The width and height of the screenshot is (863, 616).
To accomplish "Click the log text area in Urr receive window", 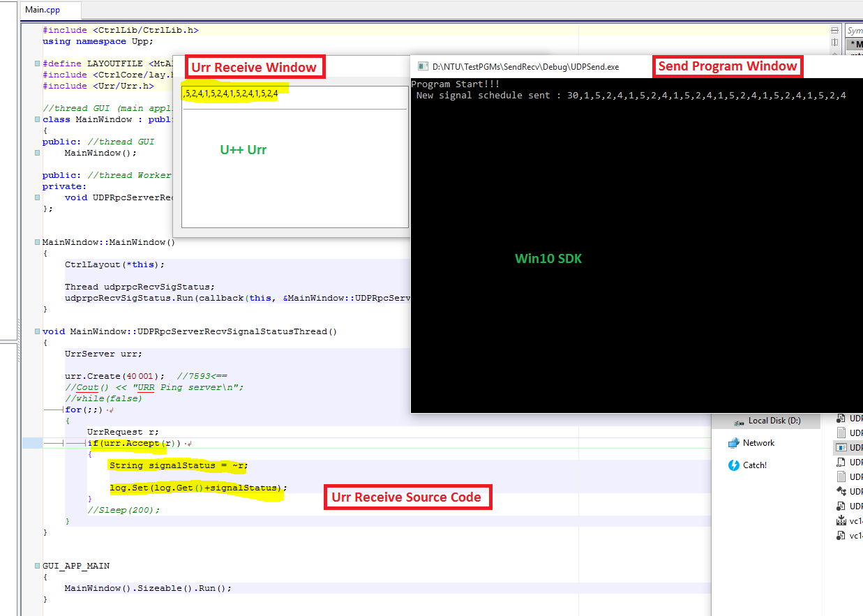I will [294, 167].
